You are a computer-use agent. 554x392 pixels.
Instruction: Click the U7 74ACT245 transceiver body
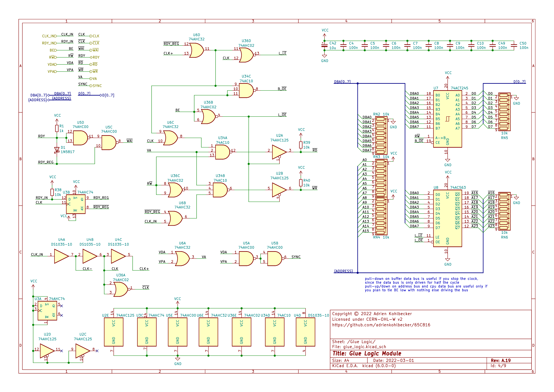click(447, 119)
